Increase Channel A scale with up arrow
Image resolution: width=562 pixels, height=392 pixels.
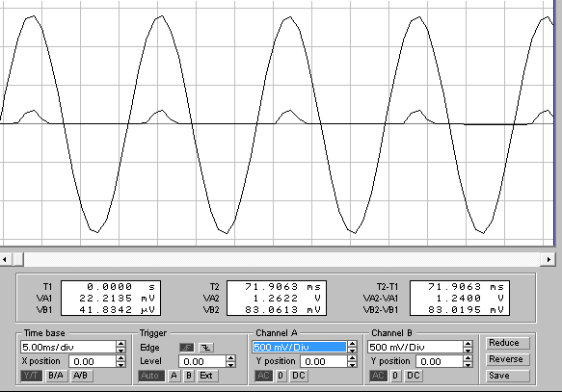click(x=352, y=344)
